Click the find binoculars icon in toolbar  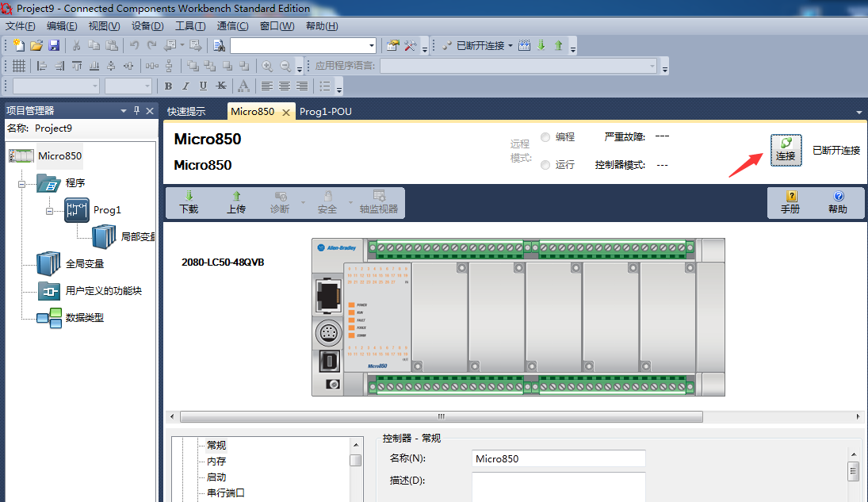(x=220, y=45)
